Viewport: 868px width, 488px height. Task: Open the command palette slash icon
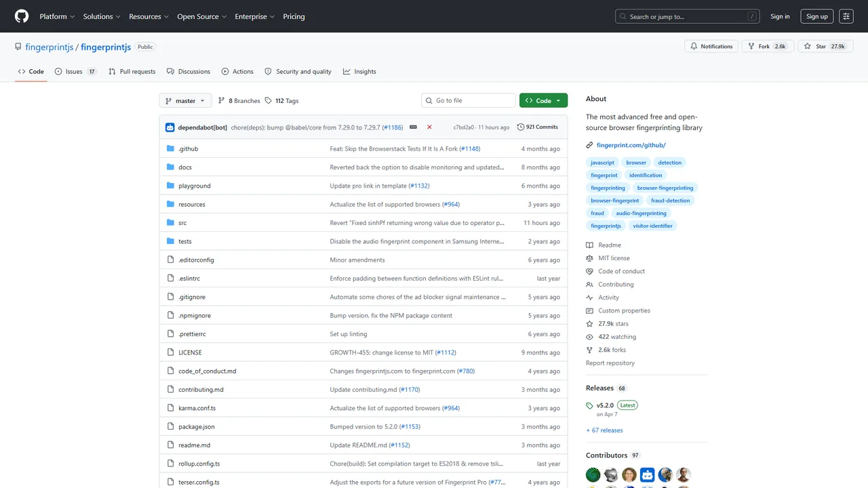click(x=752, y=16)
